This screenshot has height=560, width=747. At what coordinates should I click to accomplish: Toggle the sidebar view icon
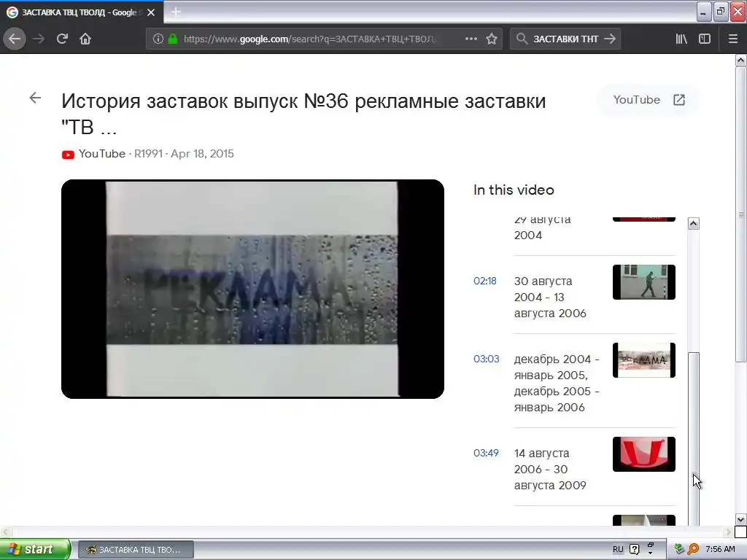click(705, 39)
